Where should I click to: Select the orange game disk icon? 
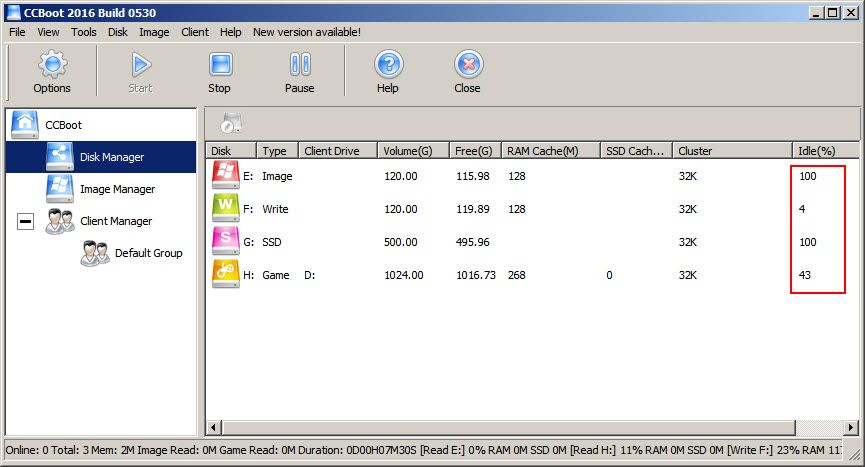tap(225, 274)
